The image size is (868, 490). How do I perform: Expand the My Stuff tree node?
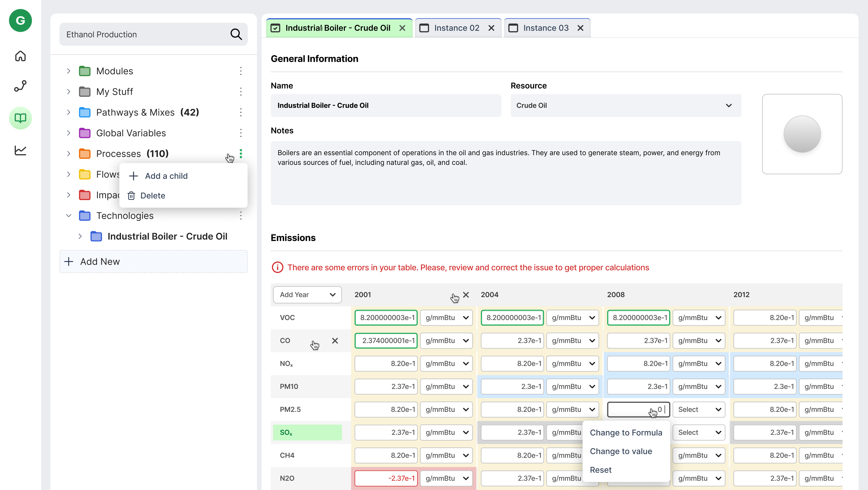coord(69,92)
